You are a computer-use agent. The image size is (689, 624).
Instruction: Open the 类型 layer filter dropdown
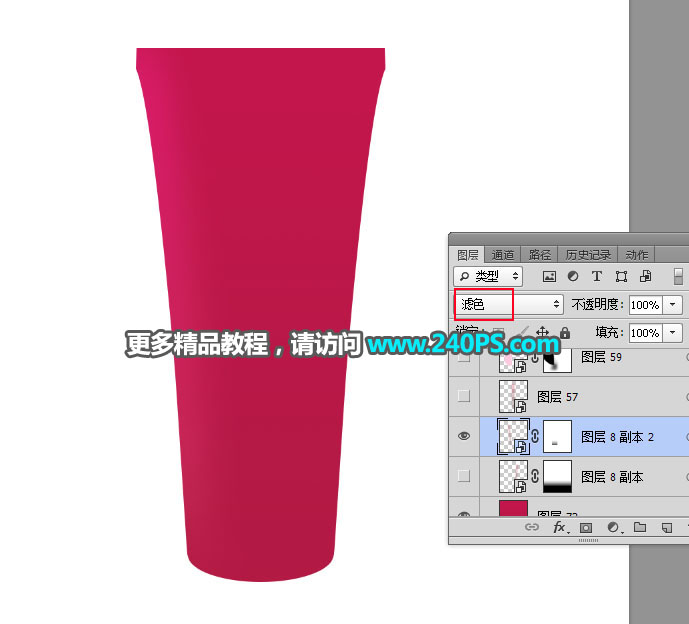click(x=488, y=276)
